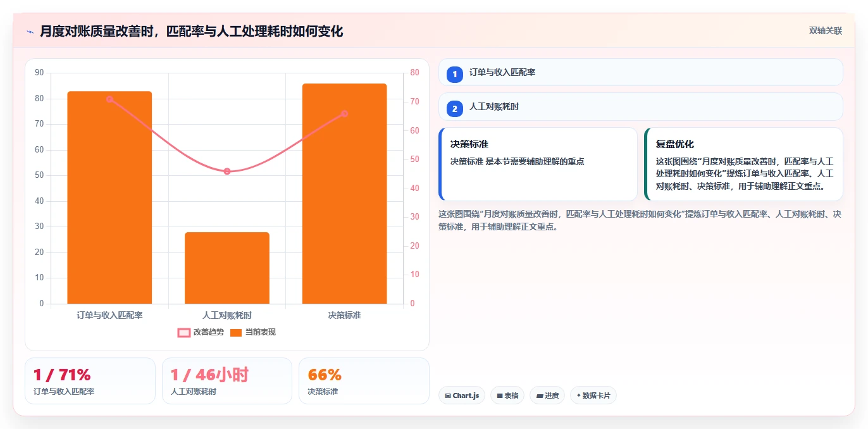Click the x-axis label 决策标准
The image size is (868, 429).
[x=344, y=314]
